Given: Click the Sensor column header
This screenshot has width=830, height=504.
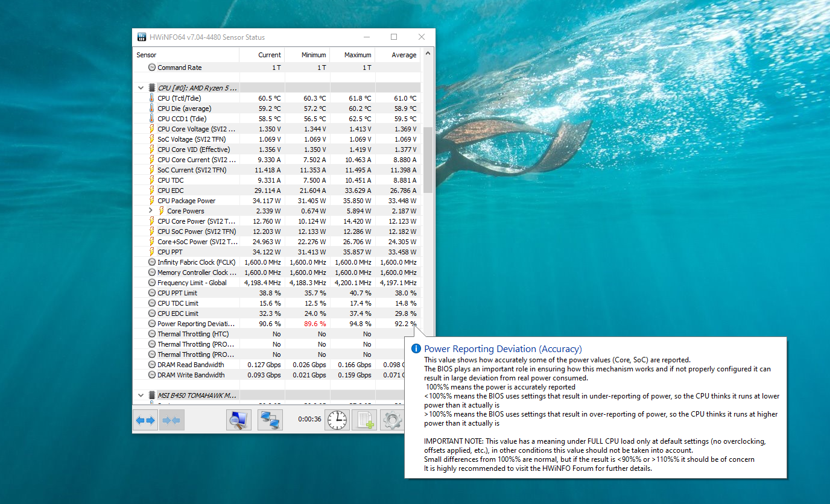Looking at the screenshot, I should tap(186, 55).
